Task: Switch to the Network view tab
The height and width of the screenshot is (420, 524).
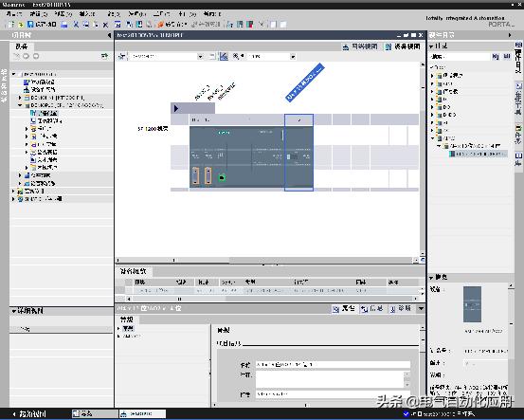Action: 360,46
